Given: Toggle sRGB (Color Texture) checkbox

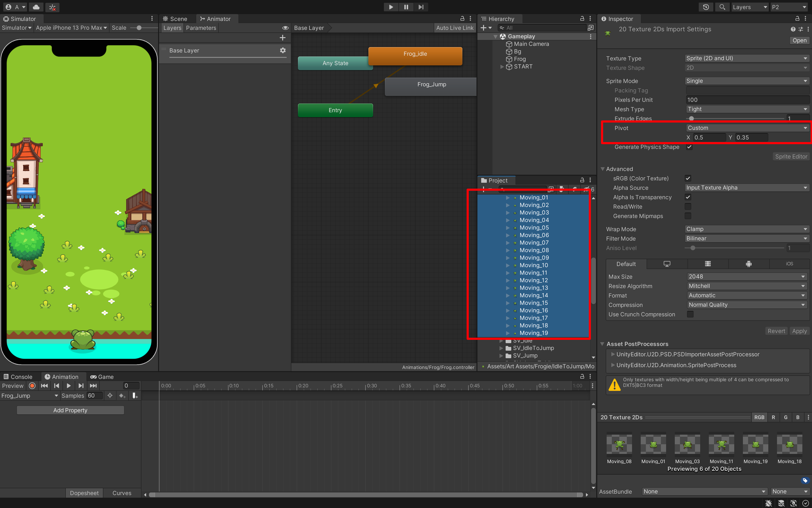Looking at the screenshot, I should pos(688,179).
